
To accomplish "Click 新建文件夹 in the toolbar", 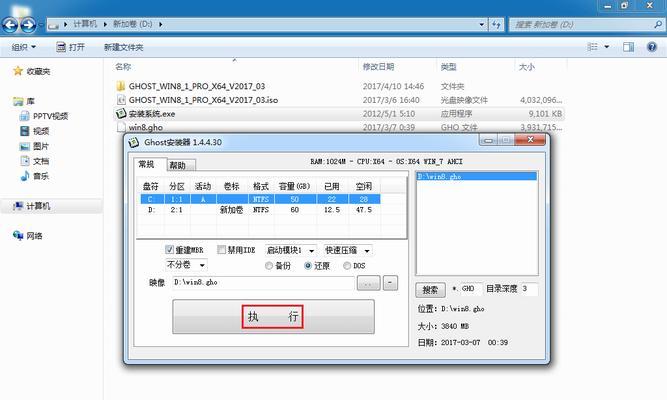I will tap(124, 47).
